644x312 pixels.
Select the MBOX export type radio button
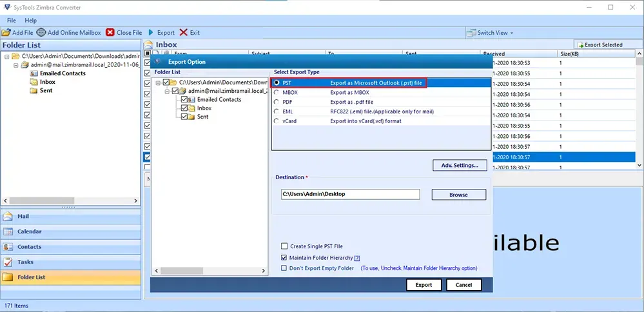click(x=277, y=92)
